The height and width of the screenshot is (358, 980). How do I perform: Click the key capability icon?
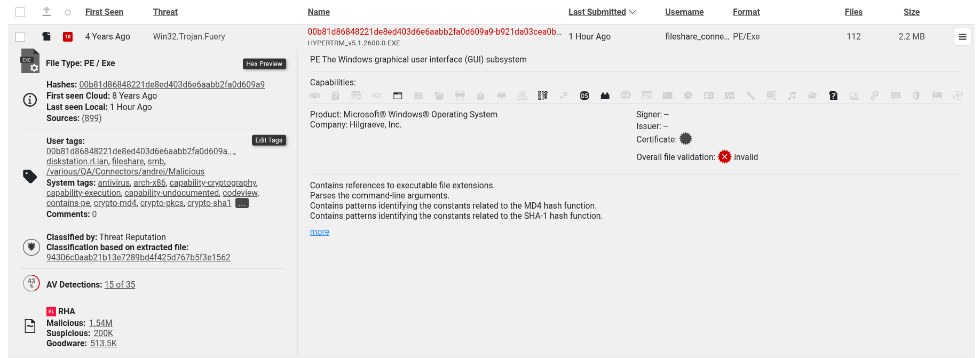click(564, 96)
